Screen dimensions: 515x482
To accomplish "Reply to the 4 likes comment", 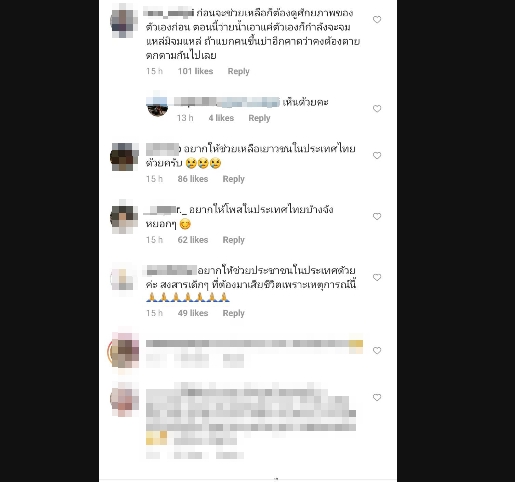I will pyautogui.click(x=259, y=118).
